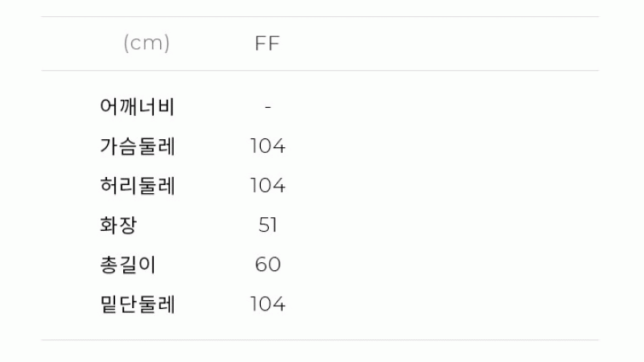This screenshot has height=362, width=644.
Task: Click the 어깨너비 row label
Action: pos(137,107)
